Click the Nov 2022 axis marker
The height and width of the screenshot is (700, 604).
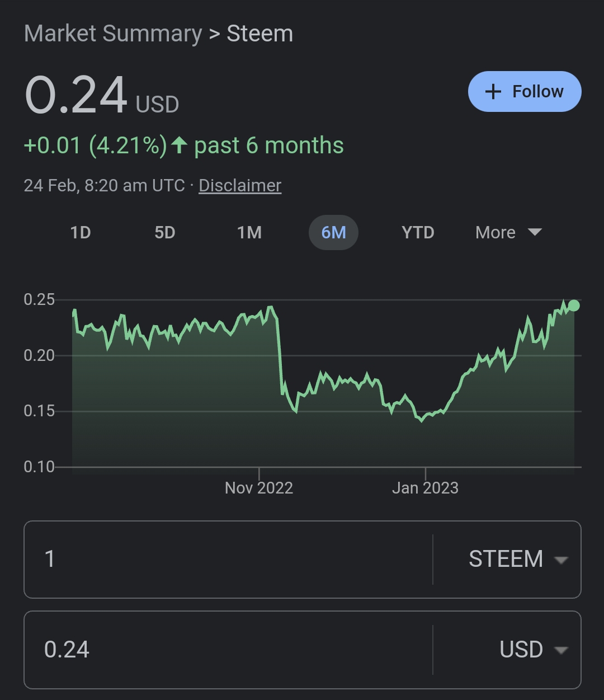coord(259,488)
